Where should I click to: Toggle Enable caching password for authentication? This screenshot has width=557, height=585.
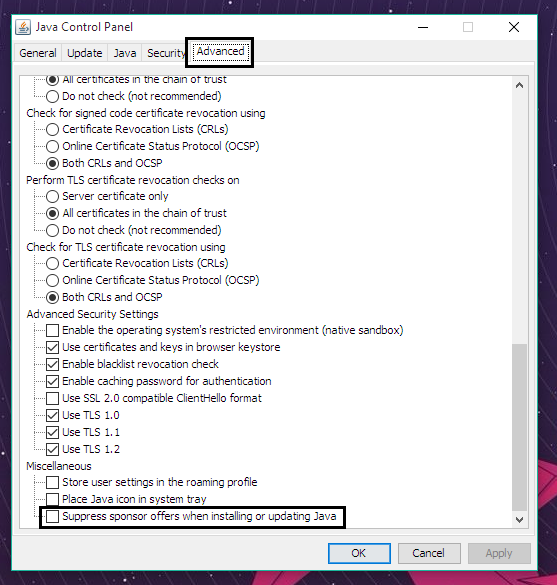click(52, 381)
